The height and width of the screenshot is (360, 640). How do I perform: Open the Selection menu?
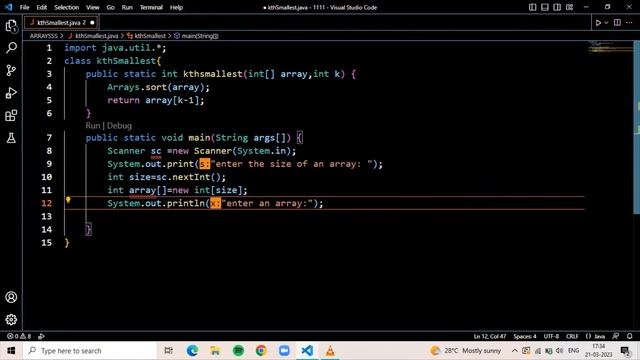(67, 7)
